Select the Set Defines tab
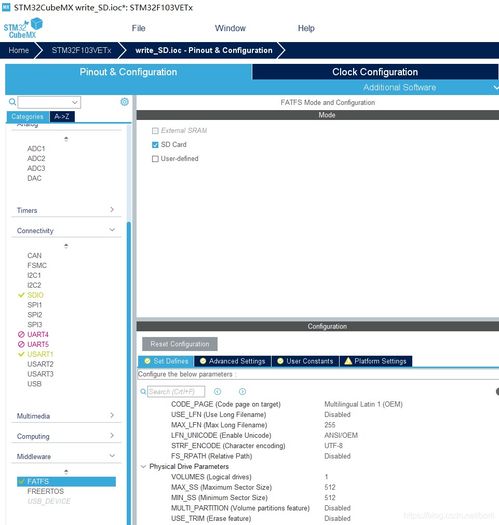The image size is (499, 525). pyautogui.click(x=166, y=361)
